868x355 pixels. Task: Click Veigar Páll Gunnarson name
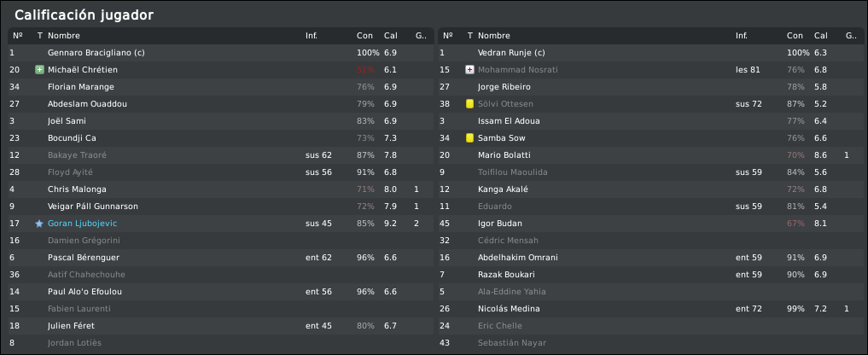coord(93,207)
